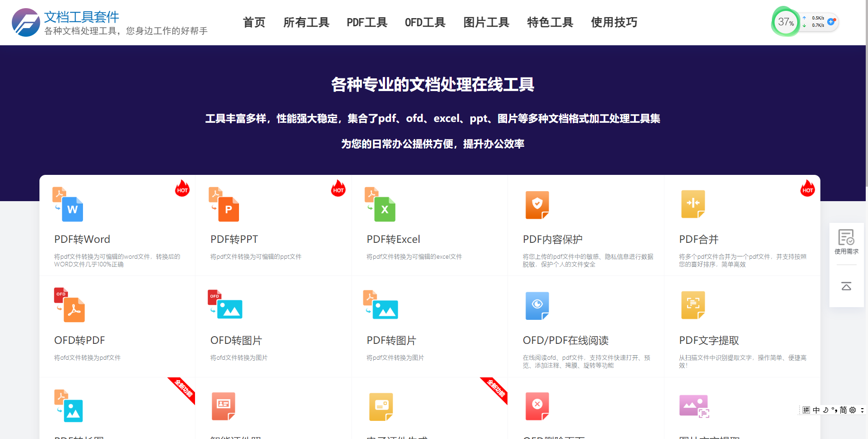Open the PDF文字提取 scan icon

(x=693, y=305)
